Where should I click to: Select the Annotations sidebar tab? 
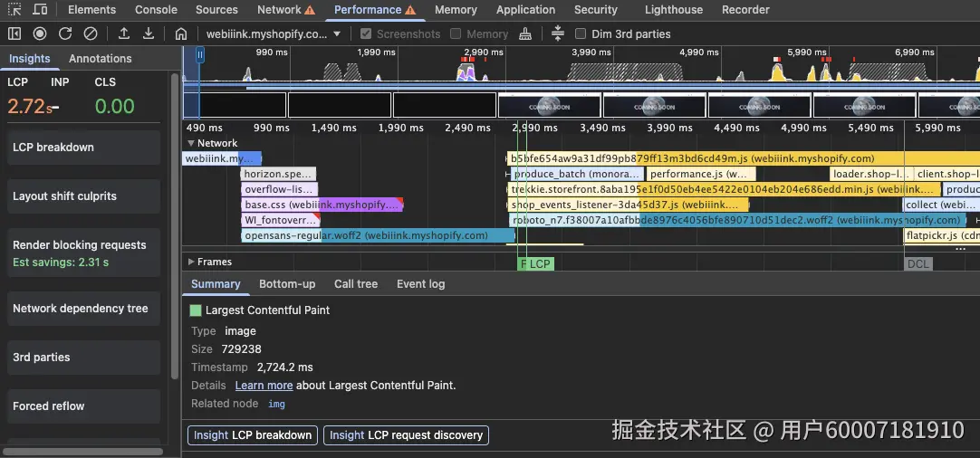(x=100, y=58)
